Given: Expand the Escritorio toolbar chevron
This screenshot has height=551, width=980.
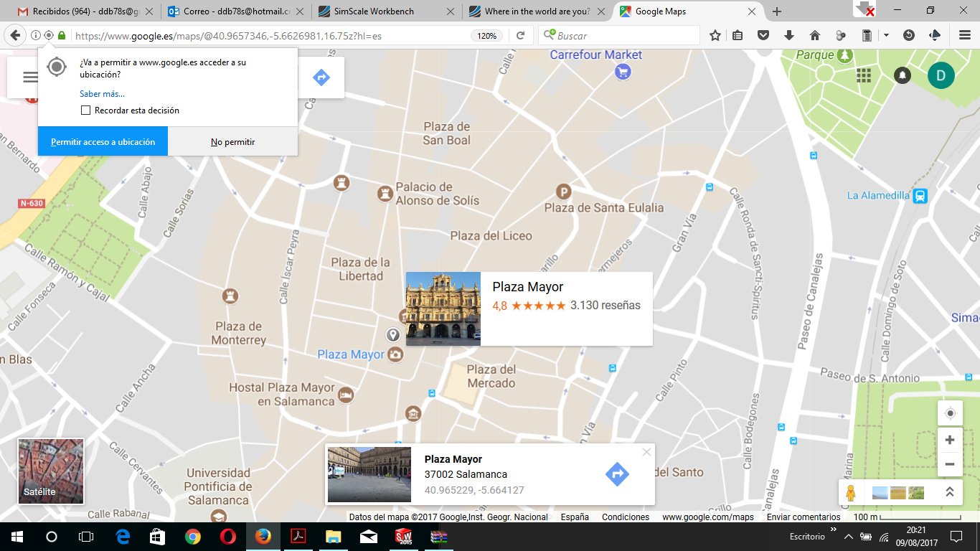Looking at the screenshot, I should pos(834,531).
